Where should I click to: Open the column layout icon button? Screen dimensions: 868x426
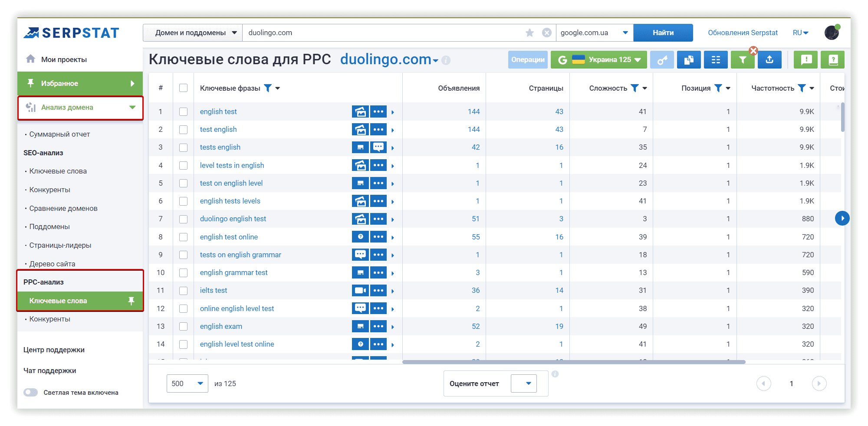point(716,60)
